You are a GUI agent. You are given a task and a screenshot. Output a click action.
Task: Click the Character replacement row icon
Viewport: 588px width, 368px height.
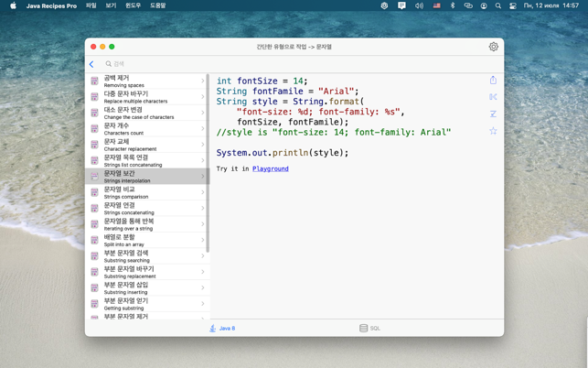[94, 145]
